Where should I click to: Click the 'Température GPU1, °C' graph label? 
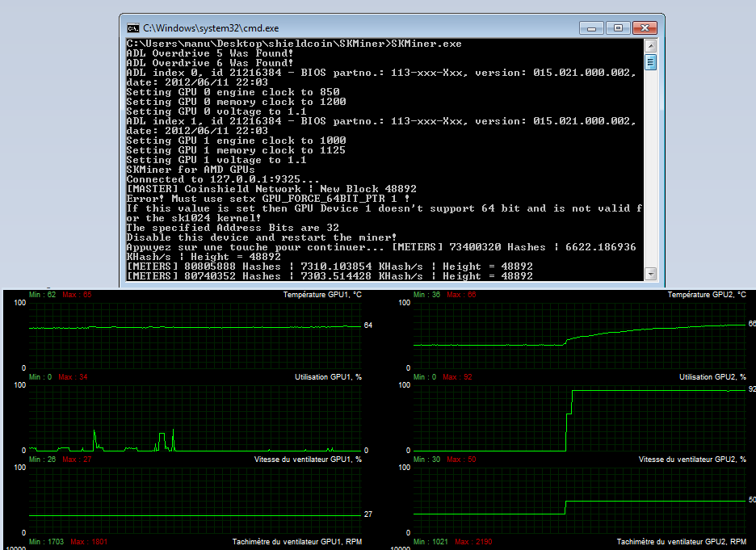[322, 295]
